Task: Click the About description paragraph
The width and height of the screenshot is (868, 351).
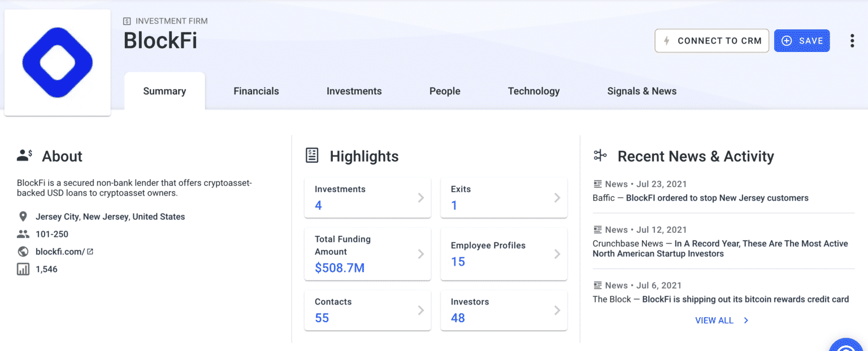Action: click(x=134, y=188)
